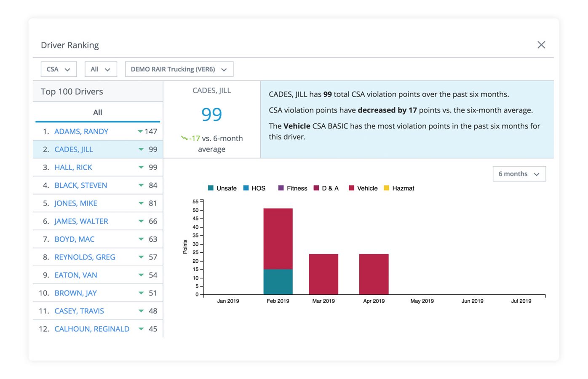Viewport: 588px width, 379px height.
Task: Click the Mar 2019 Vehicle bar
Action: tap(323, 274)
